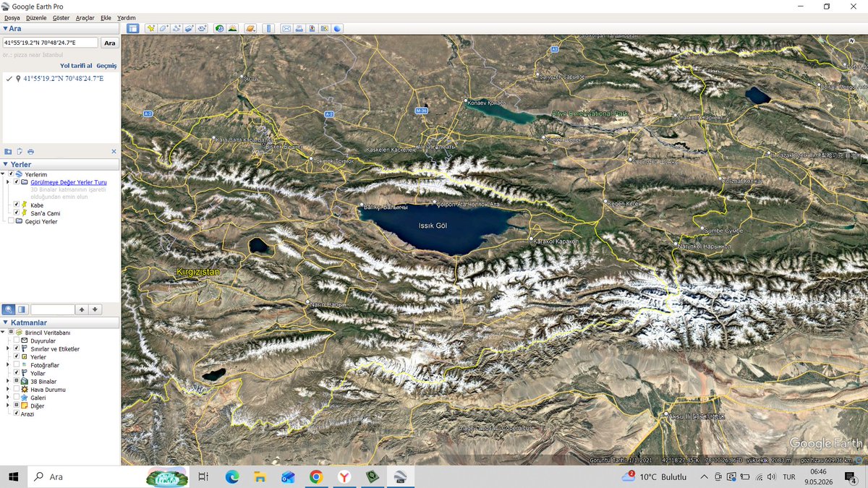868x488 pixels.
Task: Open Google Chrome from the taskbar
Action: (x=316, y=477)
